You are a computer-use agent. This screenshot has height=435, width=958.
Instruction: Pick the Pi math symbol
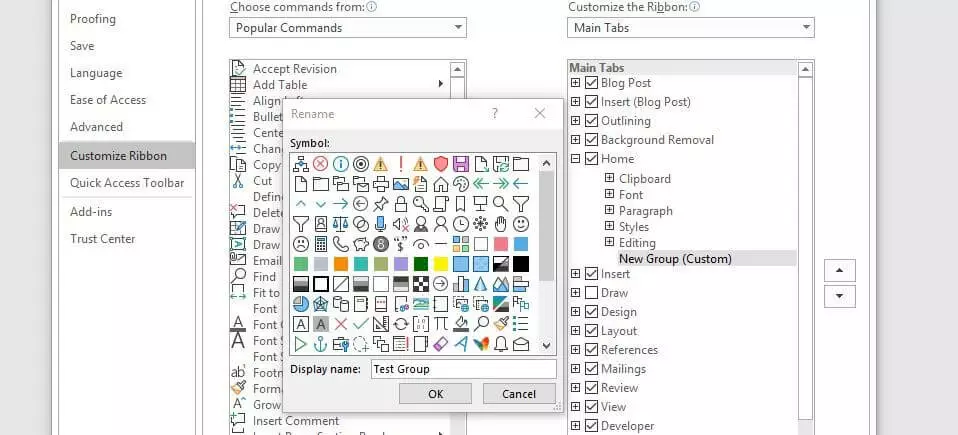pos(441,324)
